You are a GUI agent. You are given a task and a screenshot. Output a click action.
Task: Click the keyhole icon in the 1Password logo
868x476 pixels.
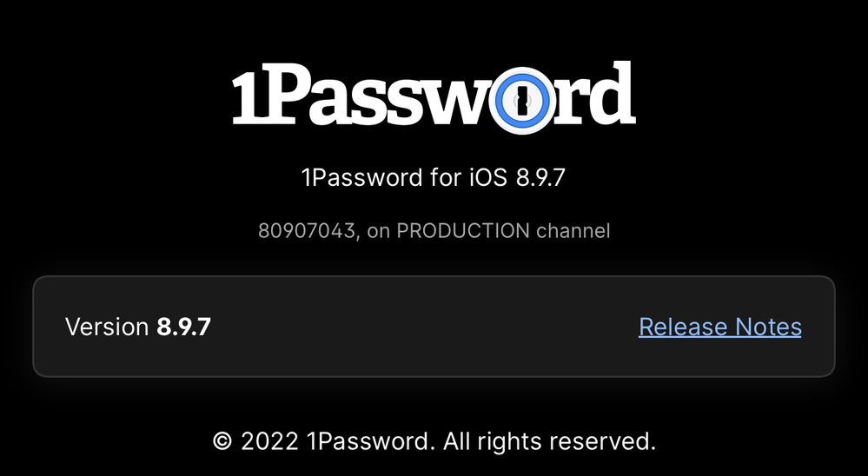click(522, 101)
